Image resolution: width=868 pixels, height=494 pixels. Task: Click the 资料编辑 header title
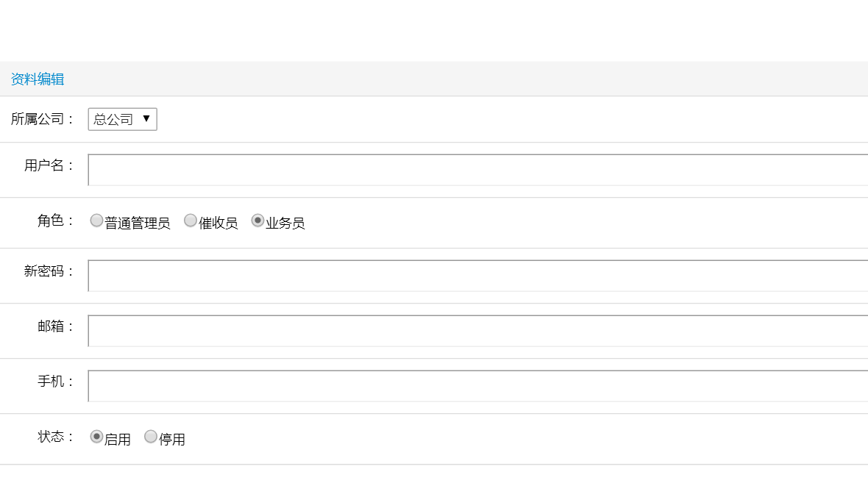pos(38,79)
